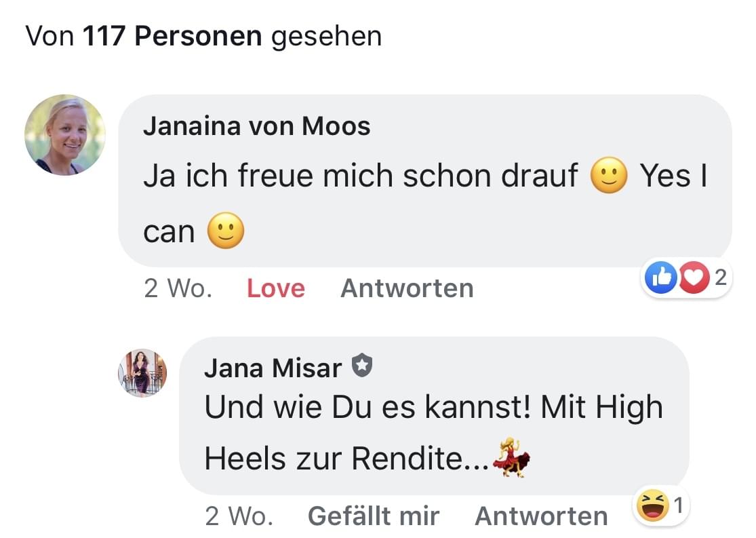The height and width of the screenshot is (538, 756).
Task: Click the laughing emoji reaction on Jana's reply
Action: [x=652, y=506]
